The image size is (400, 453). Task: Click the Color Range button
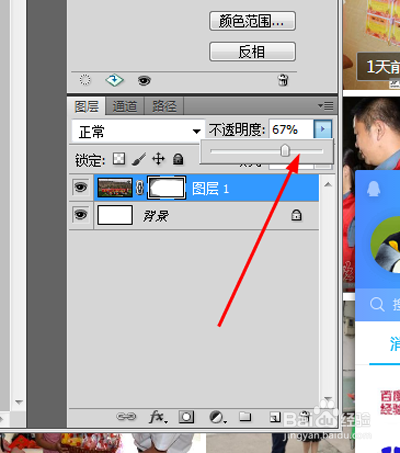tap(252, 21)
